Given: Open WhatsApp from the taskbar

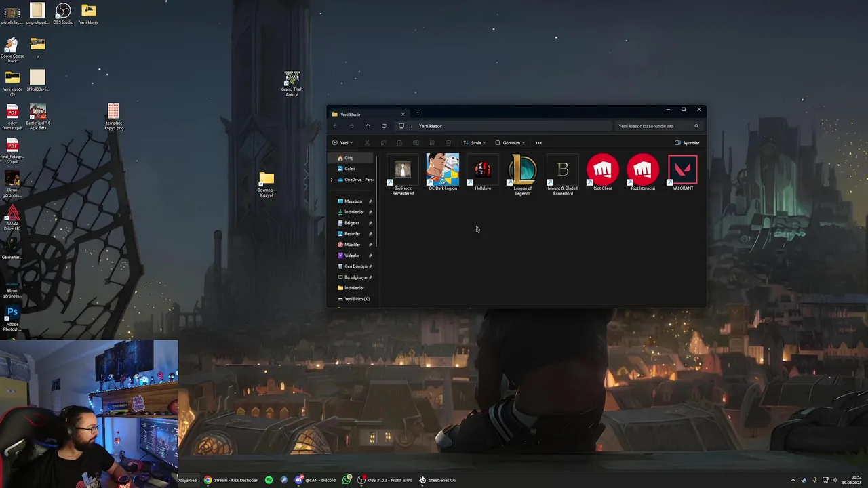Looking at the screenshot, I should (347, 480).
